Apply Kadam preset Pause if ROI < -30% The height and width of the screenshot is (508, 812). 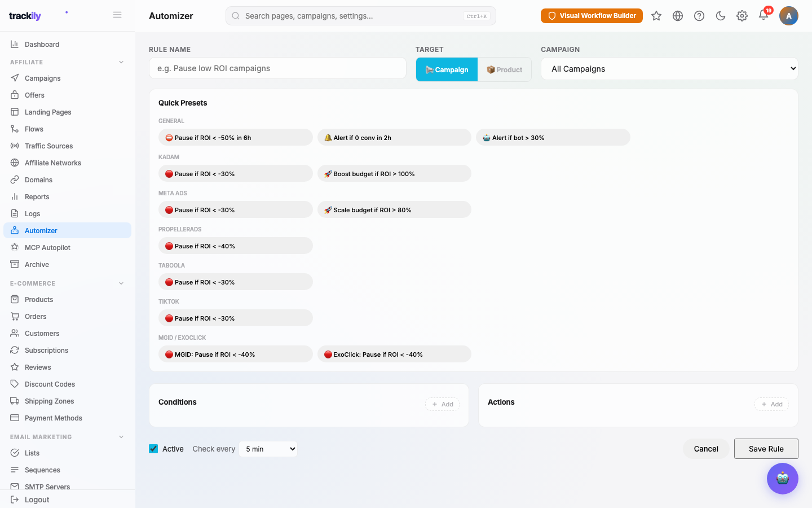pyautogui.click(x=236, y=173)
